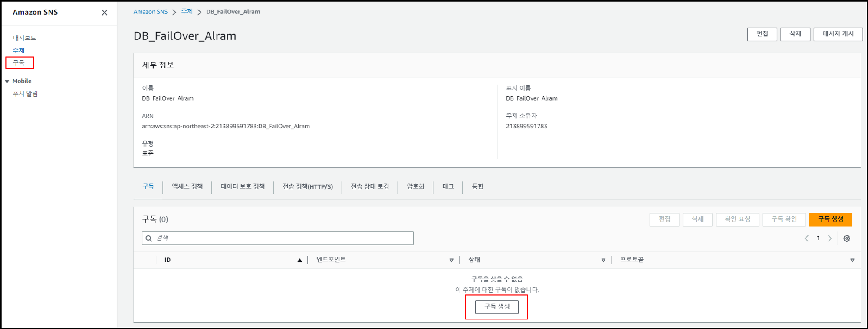The height and width of the screenshot is (329, 868).
Task: Click the 편집 button beside topic title
Action: coord(762,34)
